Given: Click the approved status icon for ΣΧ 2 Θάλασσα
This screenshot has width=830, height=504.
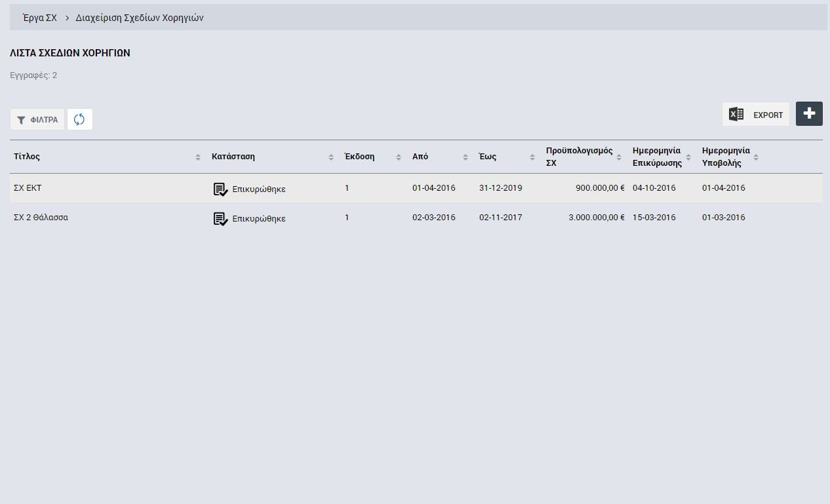Looking at the screenshot, I should coord(221,218).
